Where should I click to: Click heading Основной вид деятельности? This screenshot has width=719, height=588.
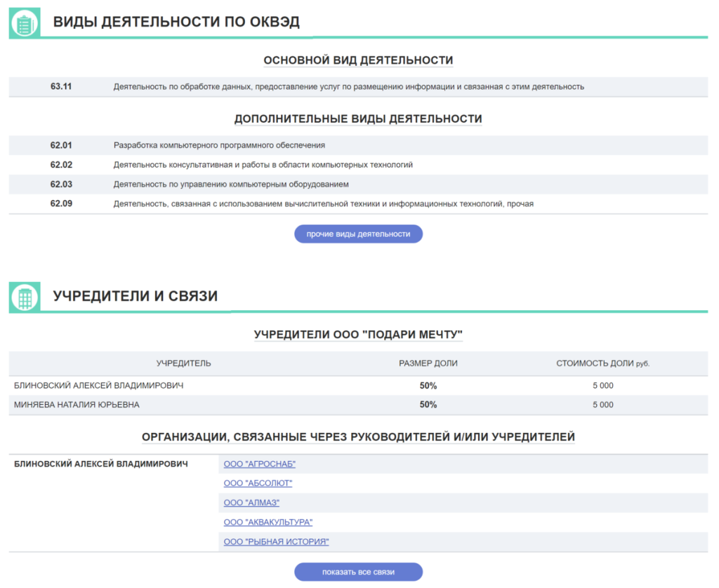358,60
